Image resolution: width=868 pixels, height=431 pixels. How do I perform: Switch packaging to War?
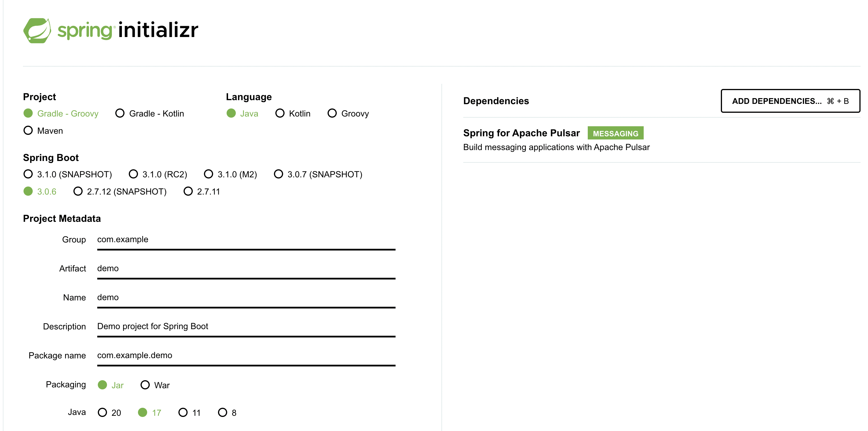coord(145,385)
